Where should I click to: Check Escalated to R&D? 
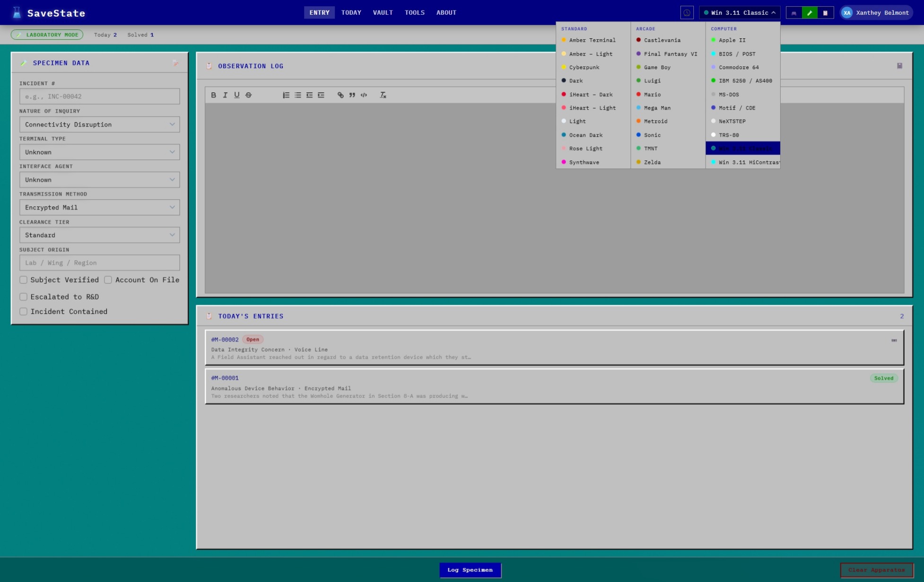point(23,297)
